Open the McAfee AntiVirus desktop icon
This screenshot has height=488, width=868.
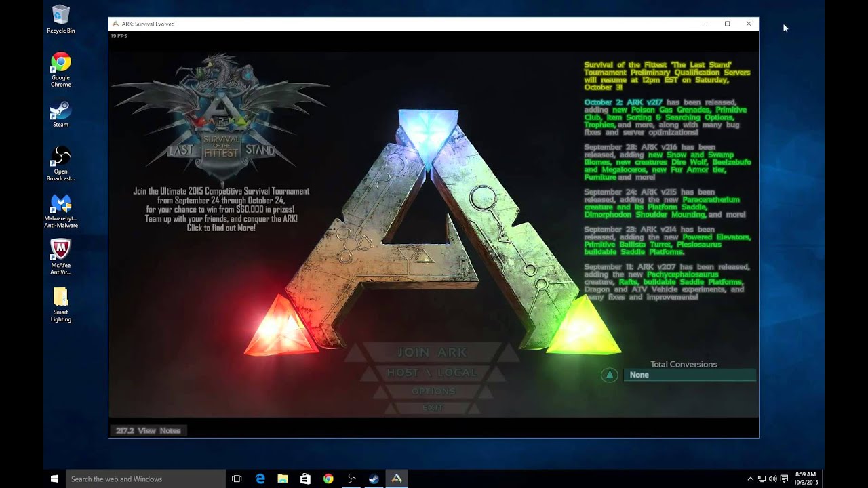(x=61, y=258)
